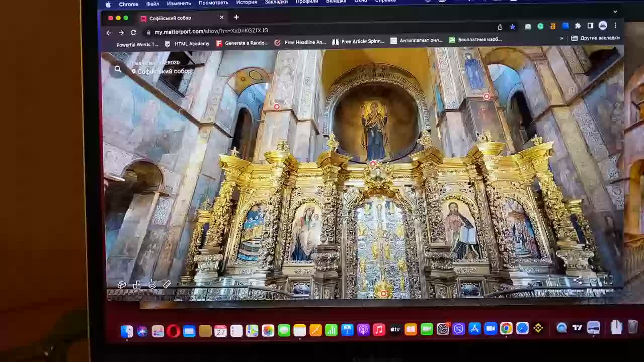Go back in Chrome
The height and width of the screenshot is (362, 644).
109,33
